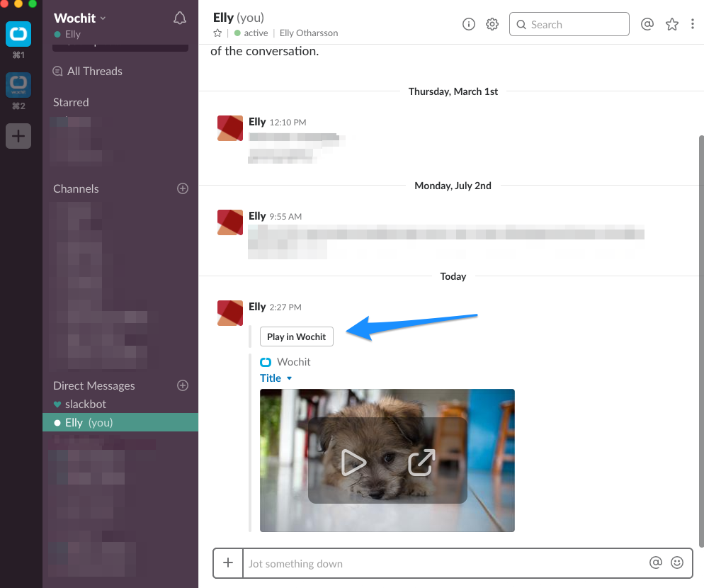Show conversation details info icon
The image size is (704, 588).
(x=468, y=24)
